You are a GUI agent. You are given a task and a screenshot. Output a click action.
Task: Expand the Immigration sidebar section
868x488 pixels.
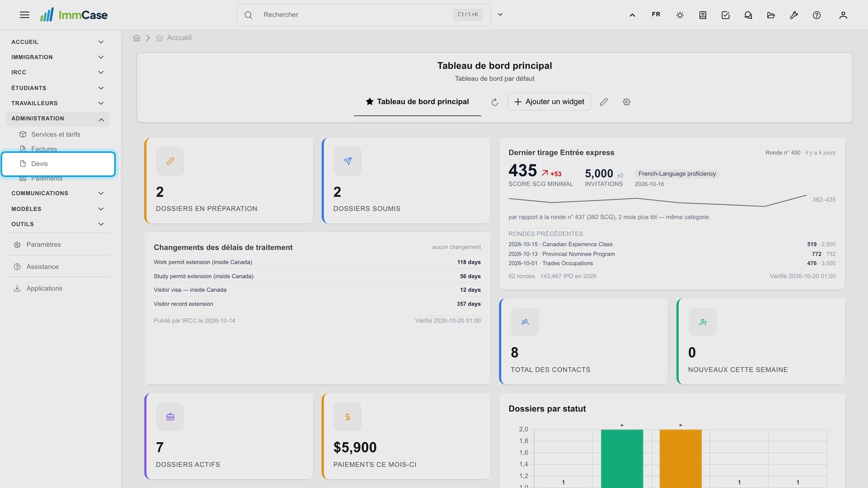[58, 57]
